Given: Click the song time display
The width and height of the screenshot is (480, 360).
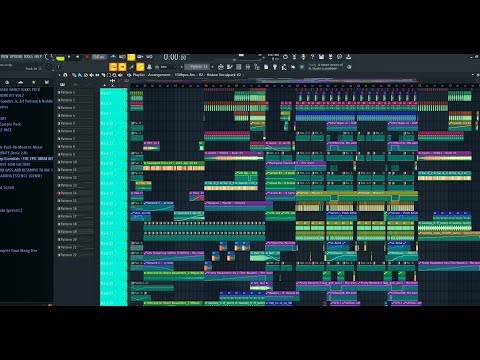Looking at the screenshot, I should click(176, 57).
